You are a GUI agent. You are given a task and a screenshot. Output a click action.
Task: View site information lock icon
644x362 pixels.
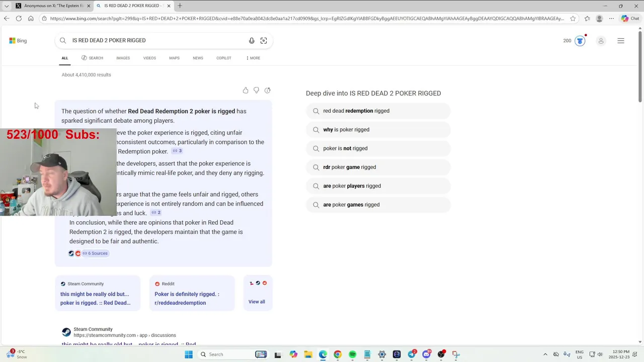point(45,19)
